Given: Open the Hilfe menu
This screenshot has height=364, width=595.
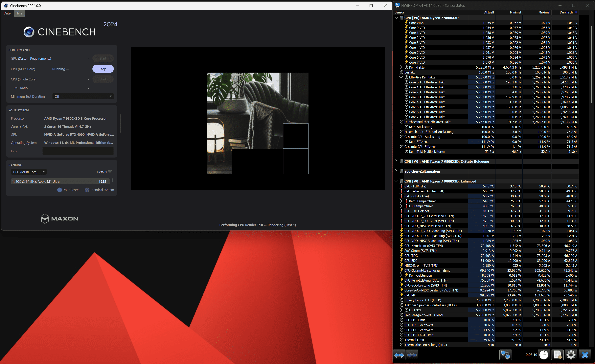Looking at the screenshot, I should click(x=19, y=13).
